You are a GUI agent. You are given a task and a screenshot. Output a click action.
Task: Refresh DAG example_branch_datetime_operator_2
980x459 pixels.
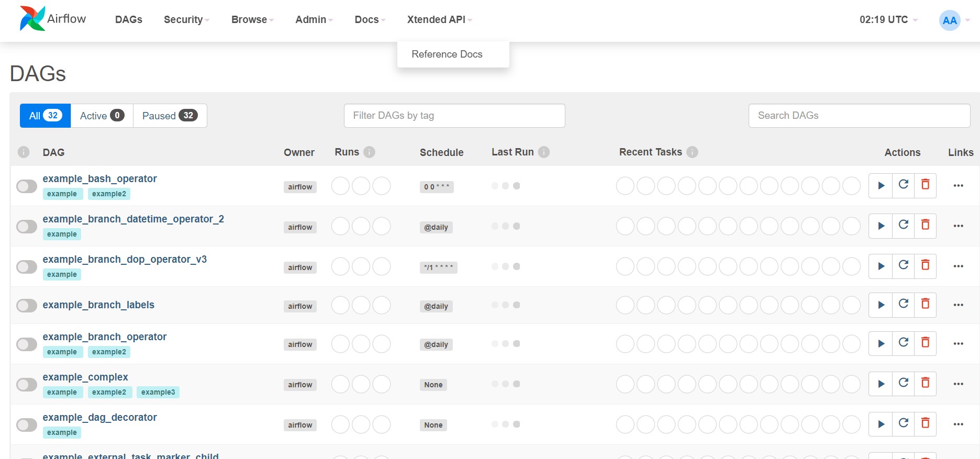coord(903,226)
